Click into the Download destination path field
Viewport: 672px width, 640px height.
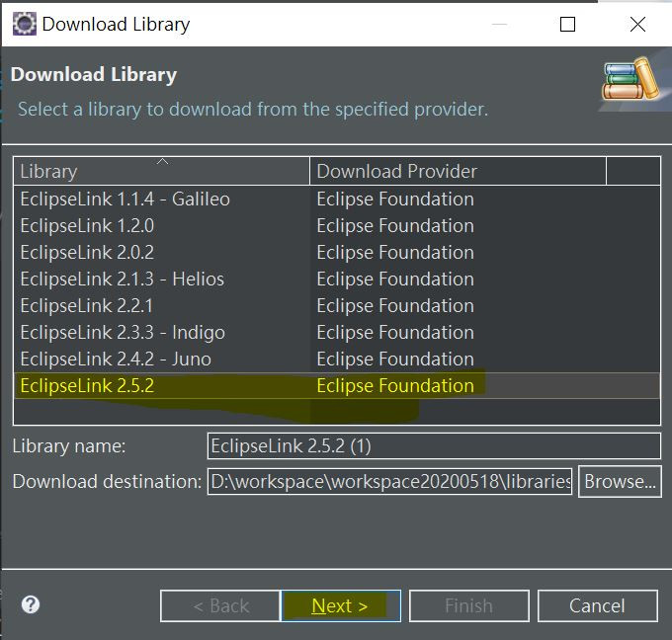(x=389, y=482)
